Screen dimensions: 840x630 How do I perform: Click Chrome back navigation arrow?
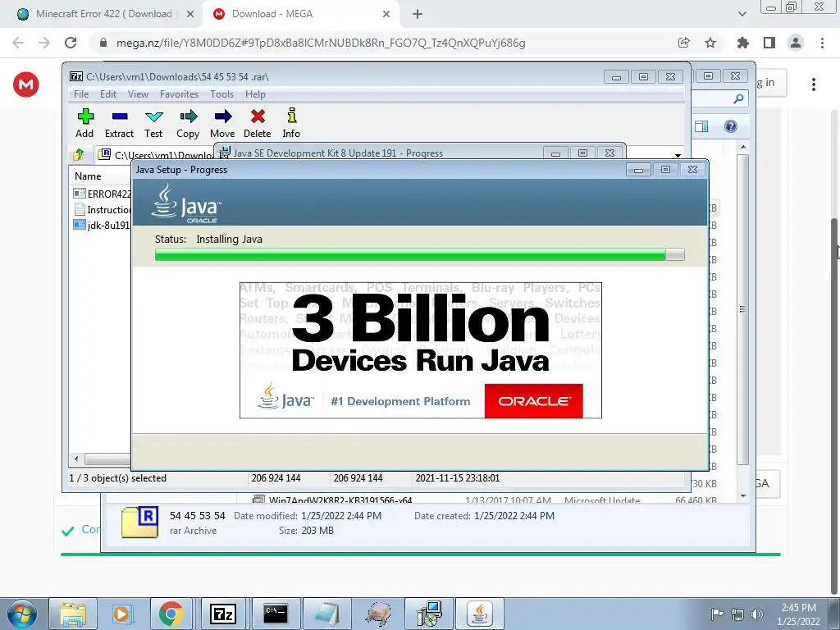[18, 43]
